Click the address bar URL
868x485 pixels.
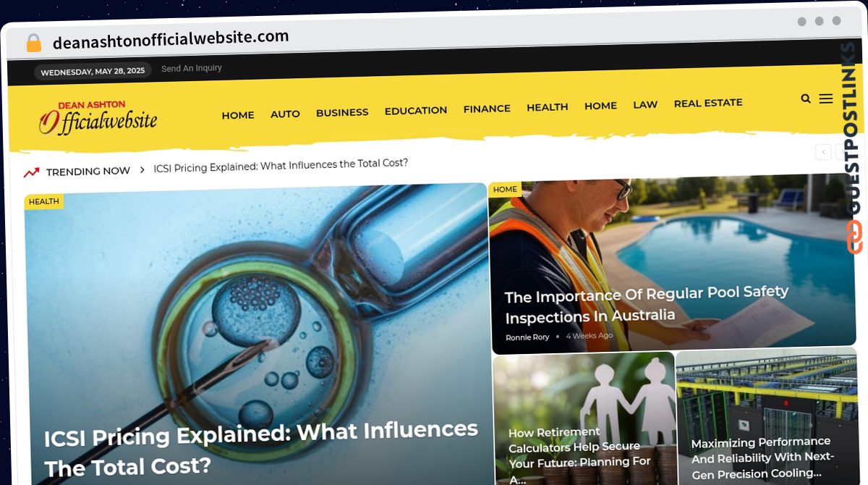171,38
